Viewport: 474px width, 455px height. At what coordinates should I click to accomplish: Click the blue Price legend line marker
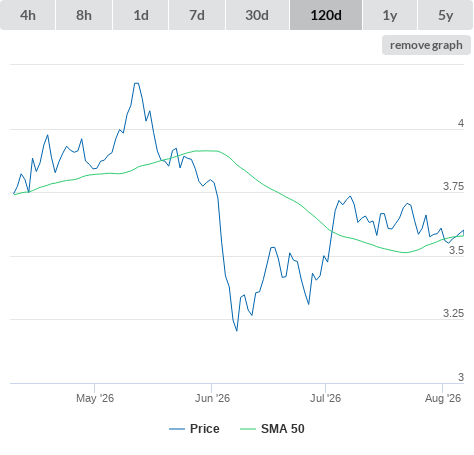click(x=177, y=429)
